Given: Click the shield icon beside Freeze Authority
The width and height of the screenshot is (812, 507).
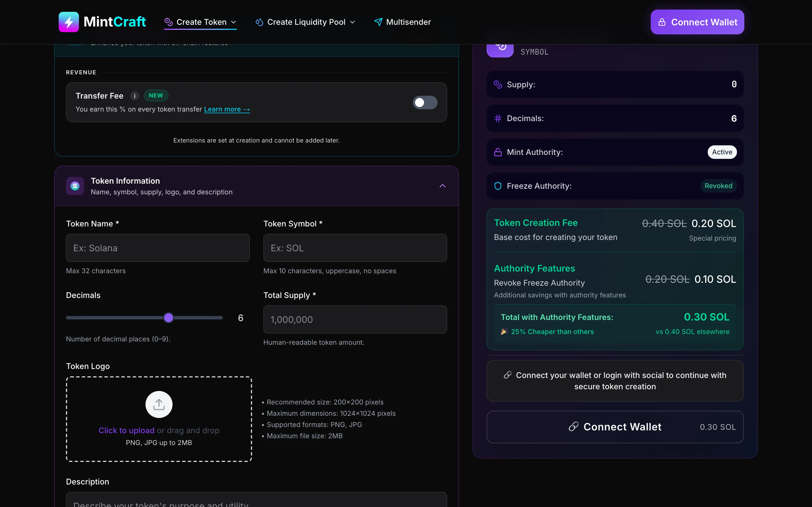Looking at the screenshot, I should pos(498,186).
